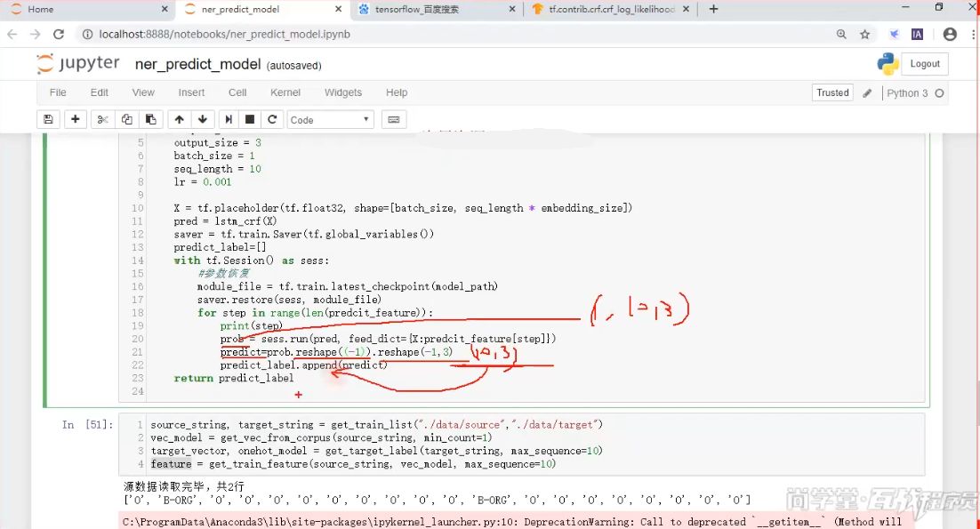Move selected cell up with arrow
The height and width of the screenshot is (529, 980).
(x=180, y=119)
